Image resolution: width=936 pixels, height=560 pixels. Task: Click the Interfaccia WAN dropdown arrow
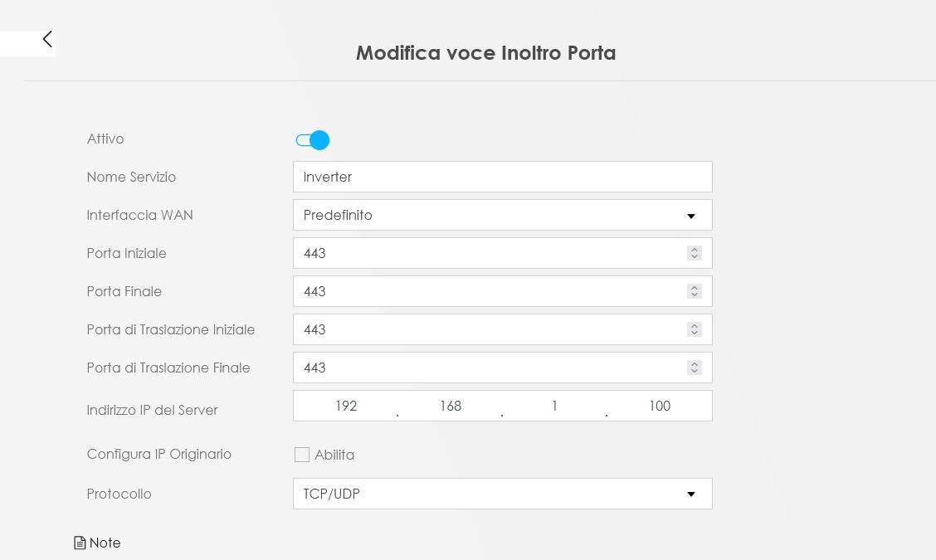tap(691, 217)
